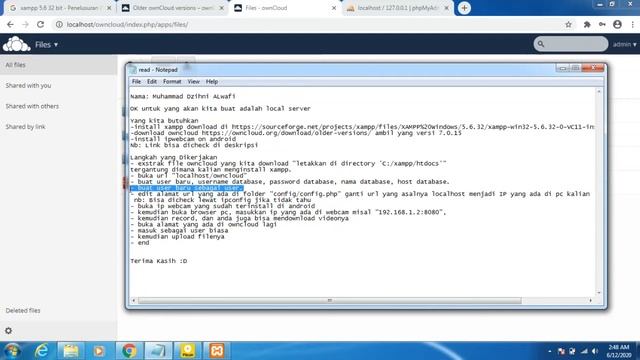
Task: Click Notepad vertical scroll up arrow
Action: (599, 92)
